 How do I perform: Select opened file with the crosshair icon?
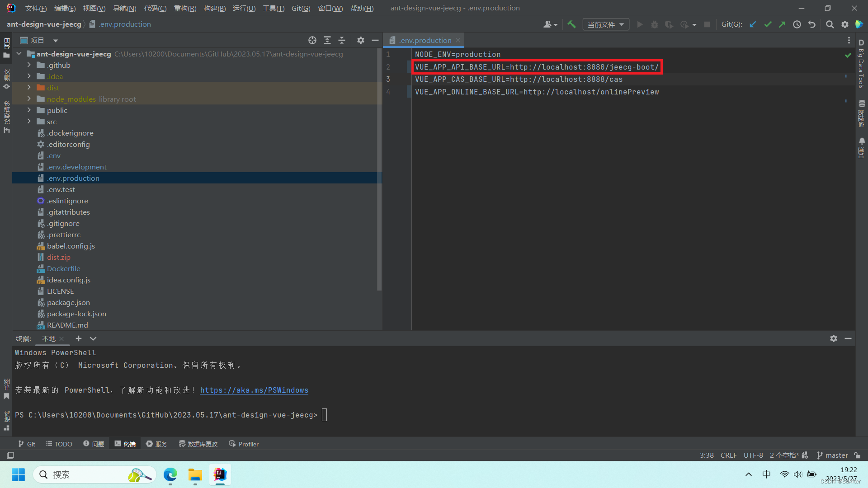pyautogui.click(x=312, y=40)
